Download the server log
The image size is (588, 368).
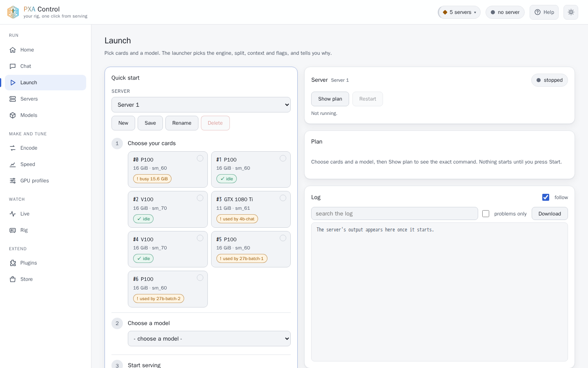[550, 214]
